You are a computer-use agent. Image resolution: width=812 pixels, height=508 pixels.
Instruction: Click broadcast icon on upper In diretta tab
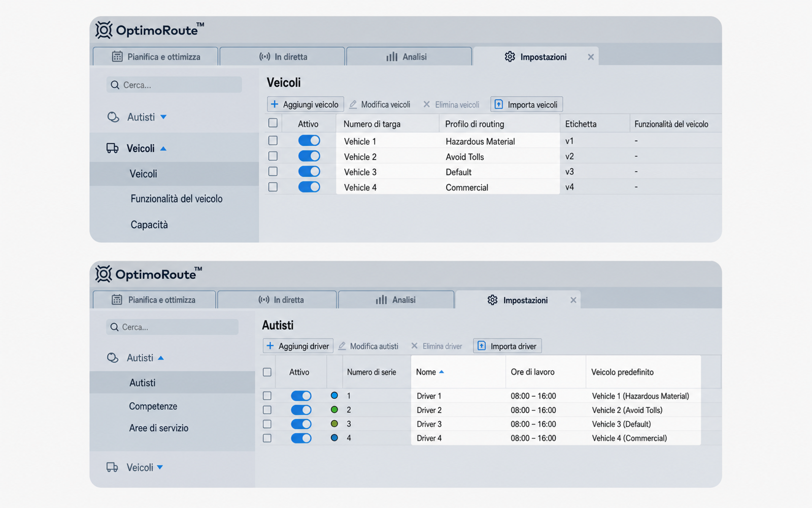tap(264, 56)
